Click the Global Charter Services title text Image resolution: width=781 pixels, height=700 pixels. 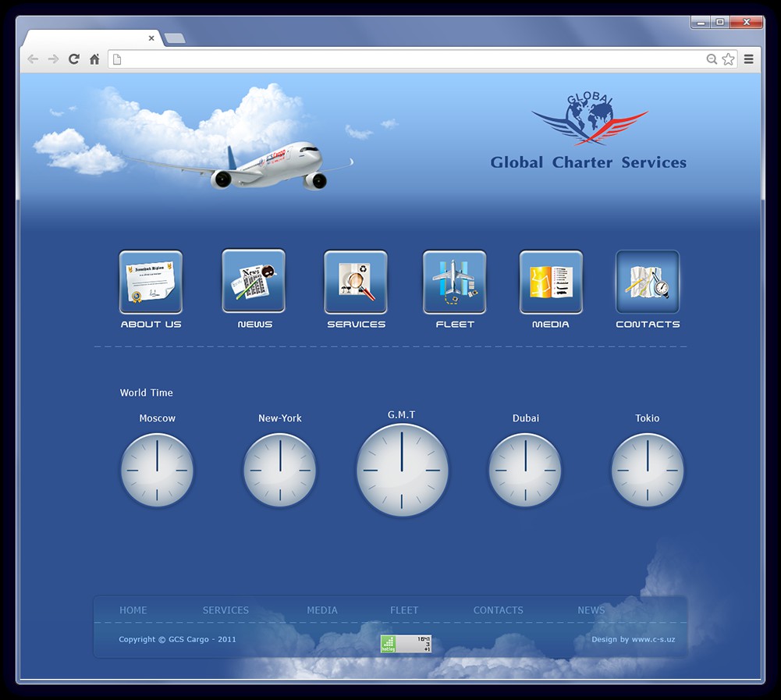pos(588,162)
